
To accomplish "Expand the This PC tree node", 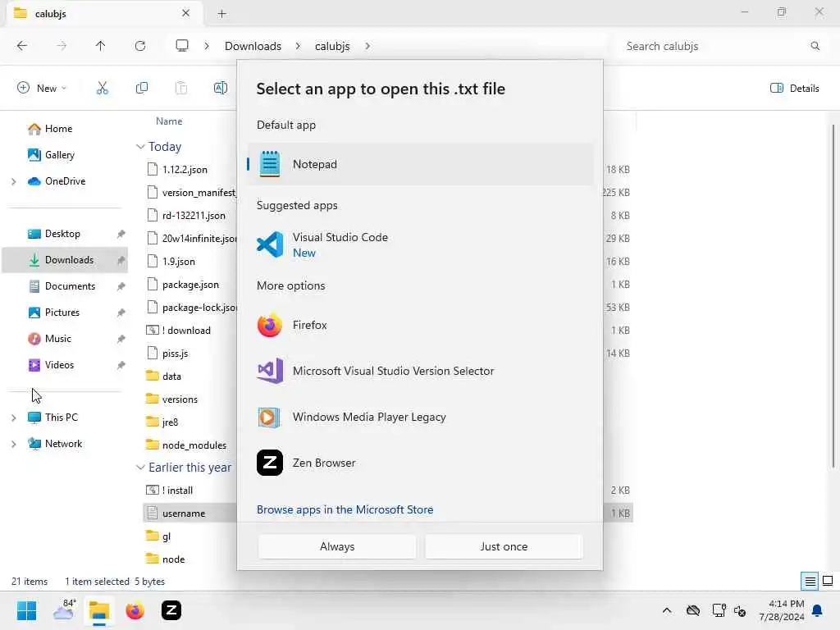I will 14,418.
